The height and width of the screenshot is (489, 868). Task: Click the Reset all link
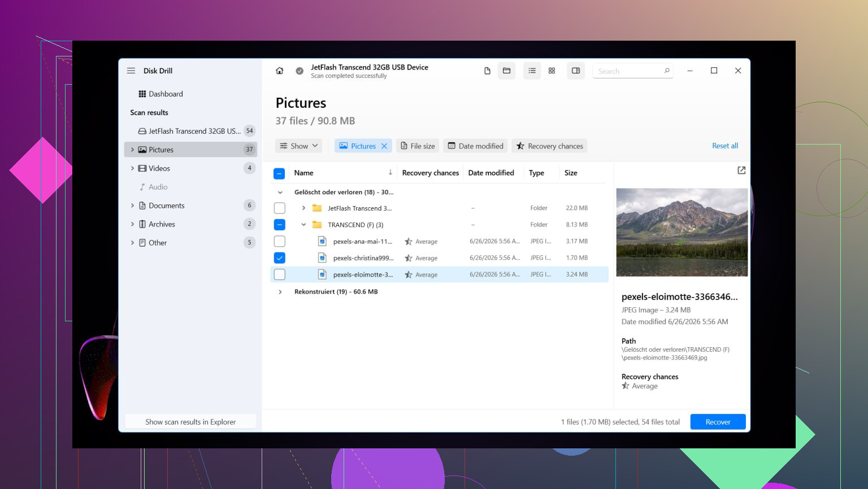[725, 146]
